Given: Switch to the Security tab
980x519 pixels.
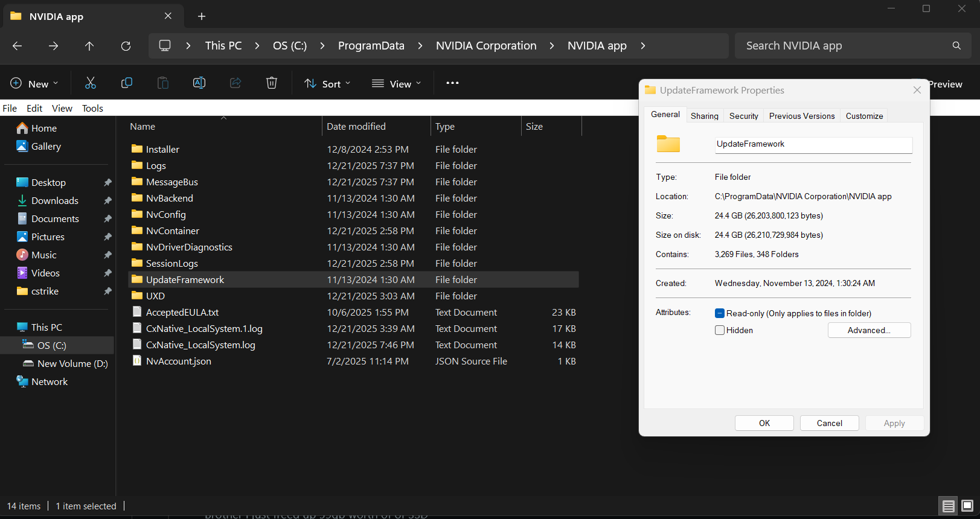Looking at the screenshot, I should [x=744, y=116].
